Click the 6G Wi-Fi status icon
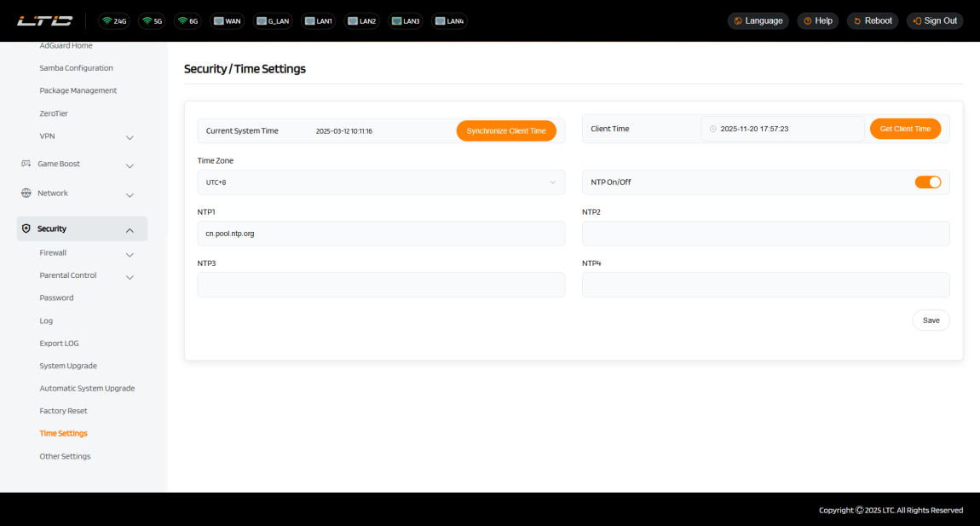The height and width of the screenshot is (526, 980). (182, 21)
